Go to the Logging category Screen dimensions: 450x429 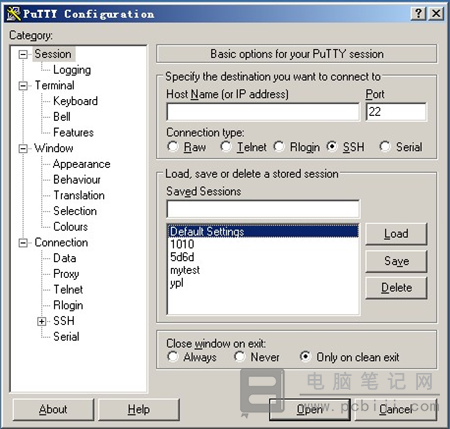pyautogui.click(x=72, y=70)
